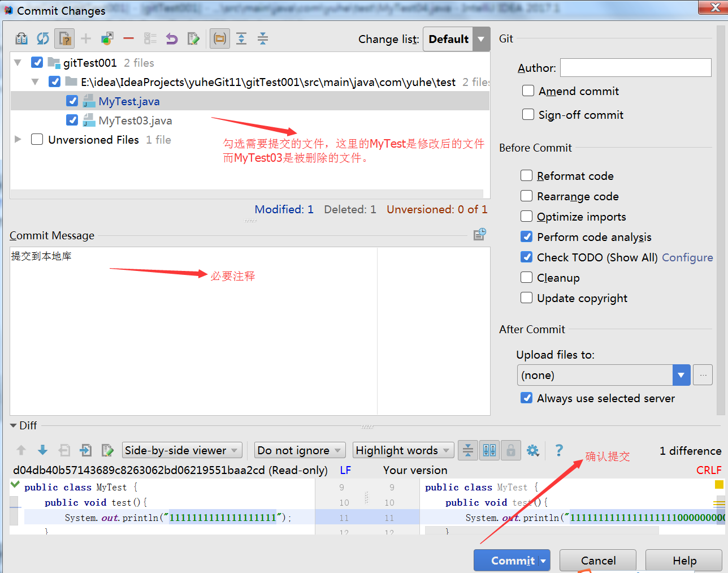
Task: Collapse the gitTest001 tree node
Action: [18, 62]
